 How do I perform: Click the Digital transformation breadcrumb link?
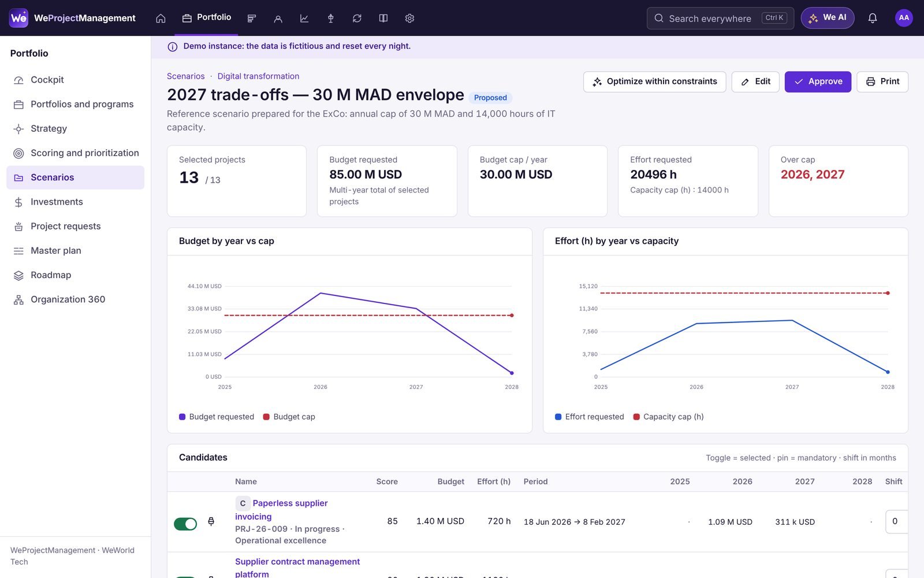click(x=258, y=76)
